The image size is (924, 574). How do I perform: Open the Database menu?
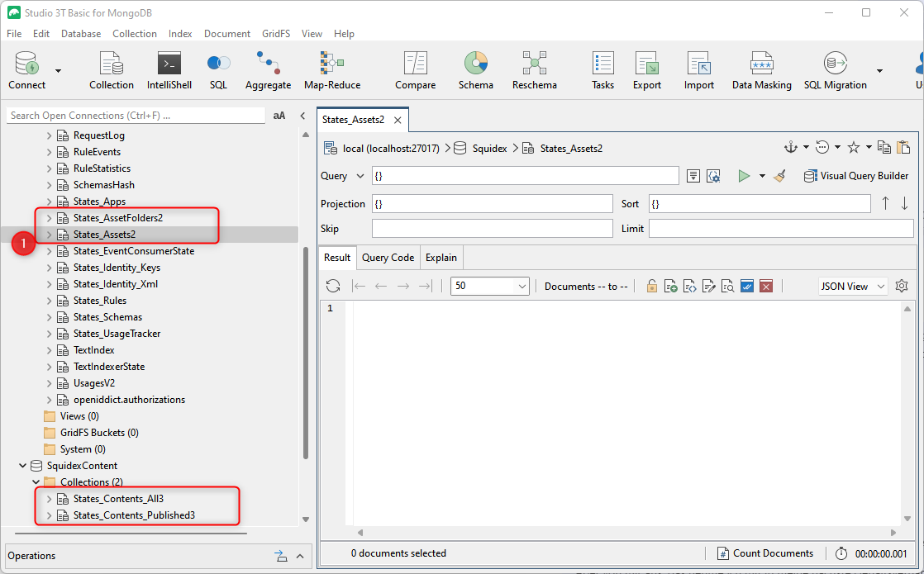tap(81, 34)
